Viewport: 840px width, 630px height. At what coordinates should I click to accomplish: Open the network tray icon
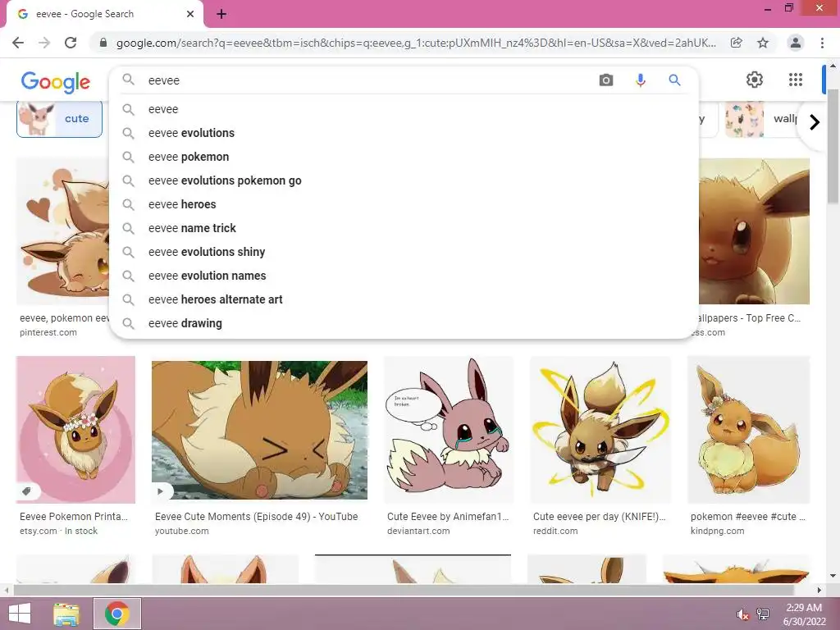[x=763, y=614]
